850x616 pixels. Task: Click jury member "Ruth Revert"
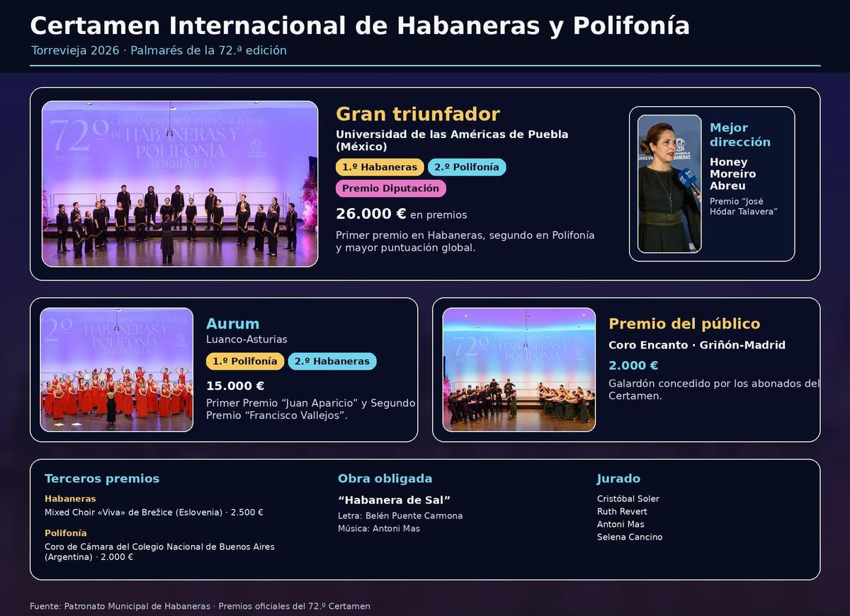coord(622,511)
